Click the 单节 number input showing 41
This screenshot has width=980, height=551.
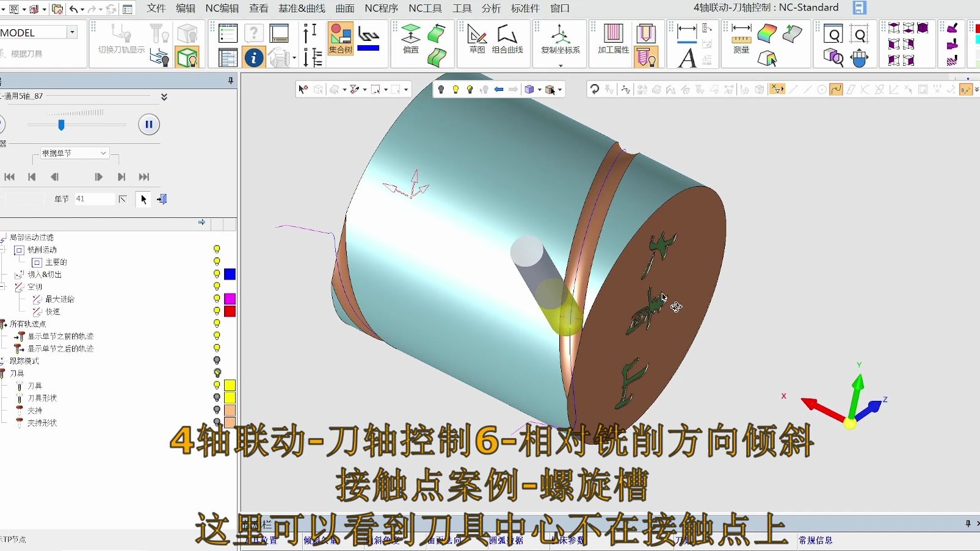pos(95,198)
